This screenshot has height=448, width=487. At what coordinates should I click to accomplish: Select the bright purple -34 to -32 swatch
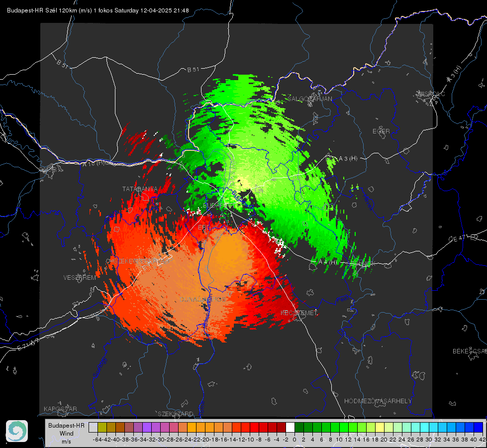pos(147,427)
